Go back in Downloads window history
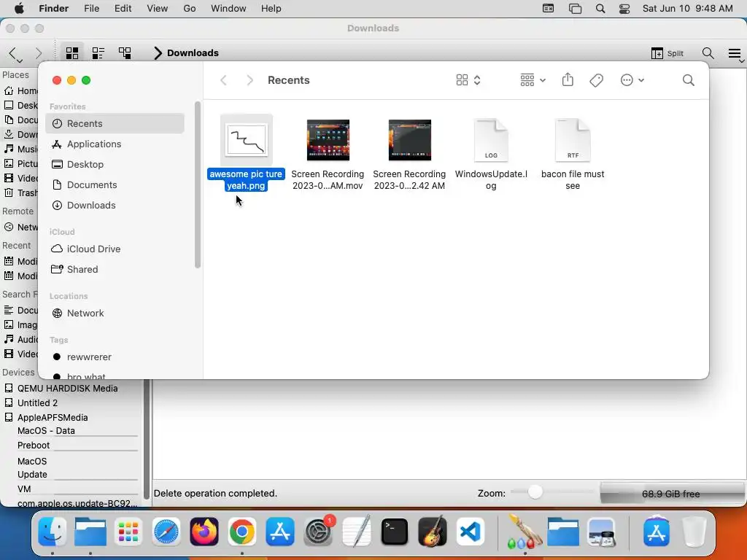Viewport: 747px width, 560px height. pos(14,53)
